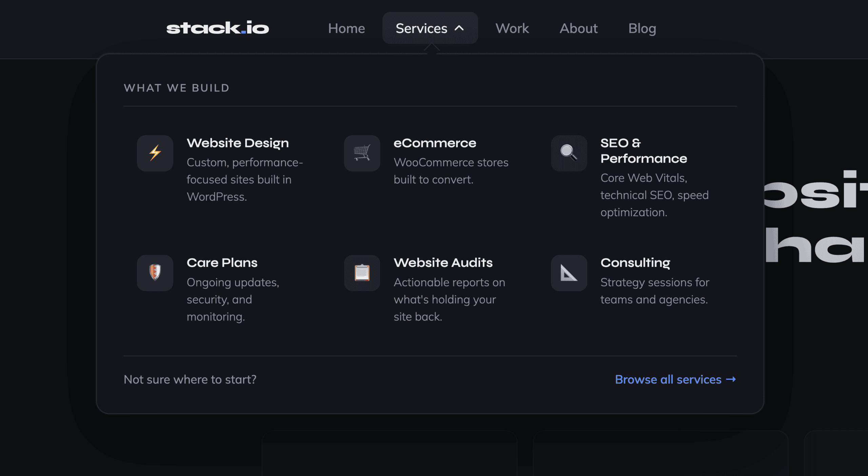Image resolution: width=868 pixels, height=476 pixels.
Task: Select the lightning bolt Website Design icon
Action: [x=155, y=153]
